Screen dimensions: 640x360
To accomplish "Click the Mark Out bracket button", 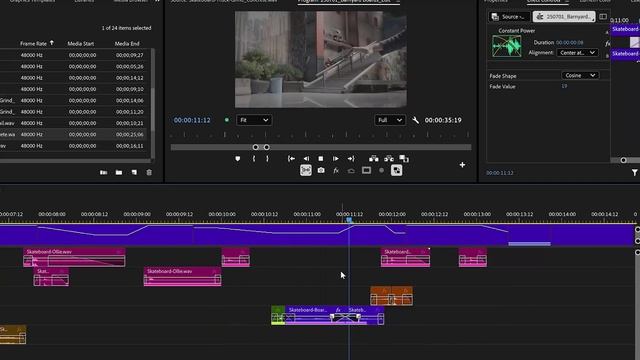I will [x=267, y=159].
